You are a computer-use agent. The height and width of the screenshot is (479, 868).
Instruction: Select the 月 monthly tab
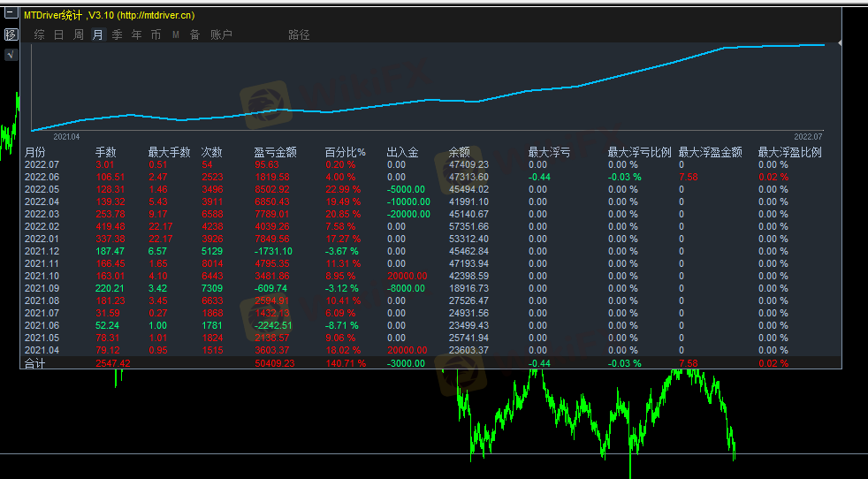(x=97, y=34)
